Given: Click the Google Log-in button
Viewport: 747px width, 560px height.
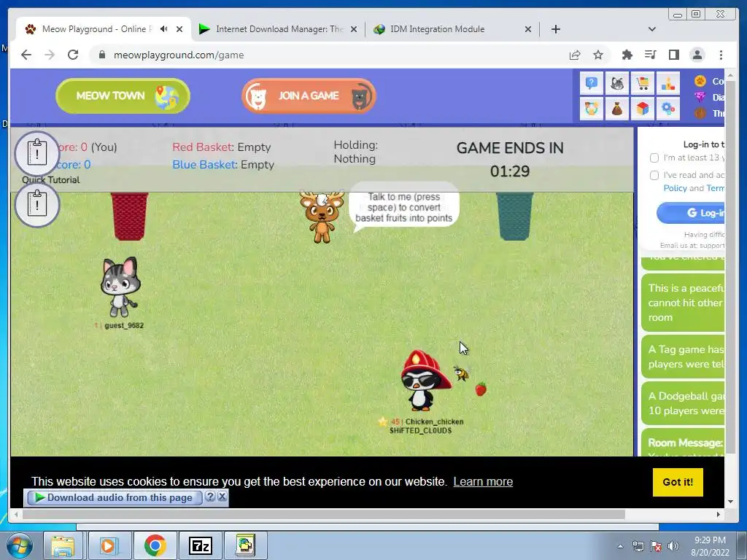Looking at the screenshot, I should pyautogui.click(x=691, y=213).
